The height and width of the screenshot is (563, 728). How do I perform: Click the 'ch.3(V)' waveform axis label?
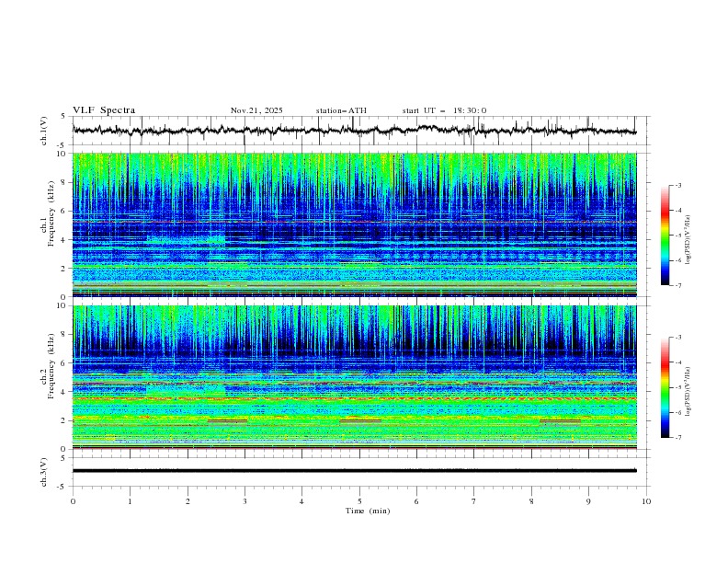[x=44, y=472]
